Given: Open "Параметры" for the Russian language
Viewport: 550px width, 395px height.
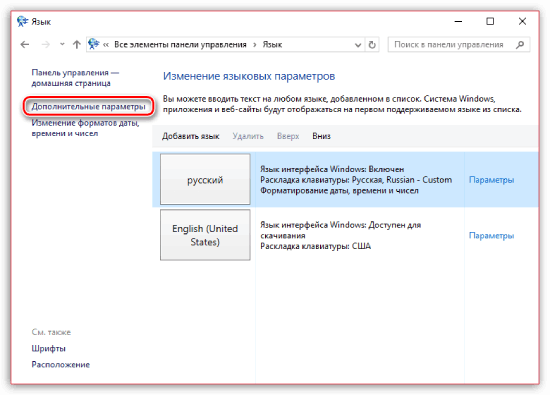Looking at the screenshot, I should [x=491, y=180].
